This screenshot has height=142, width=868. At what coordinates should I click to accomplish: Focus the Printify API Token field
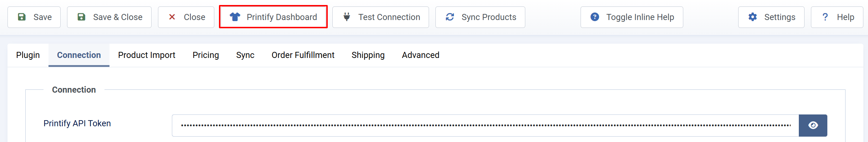point(485,126)
